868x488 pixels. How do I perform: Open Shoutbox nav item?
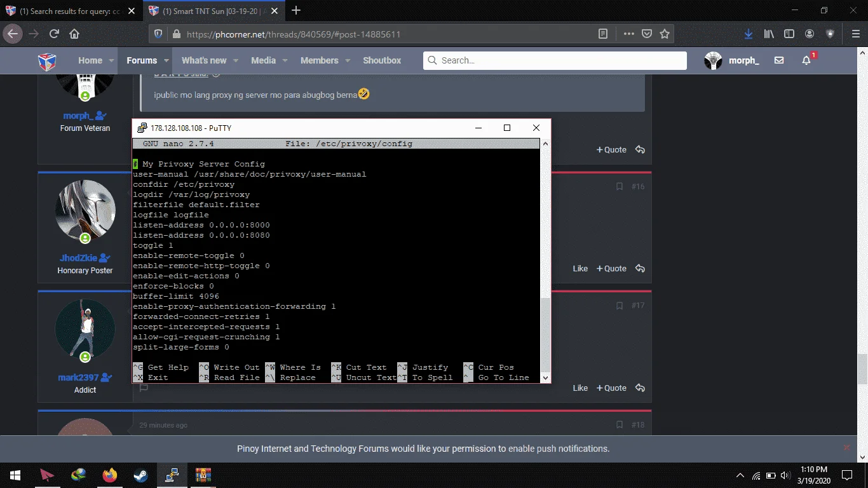[x=382, y=60]
